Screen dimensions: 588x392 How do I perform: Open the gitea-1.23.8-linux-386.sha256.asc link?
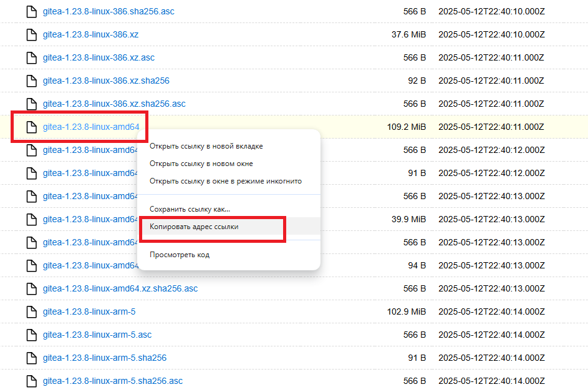tap(108, 12)
